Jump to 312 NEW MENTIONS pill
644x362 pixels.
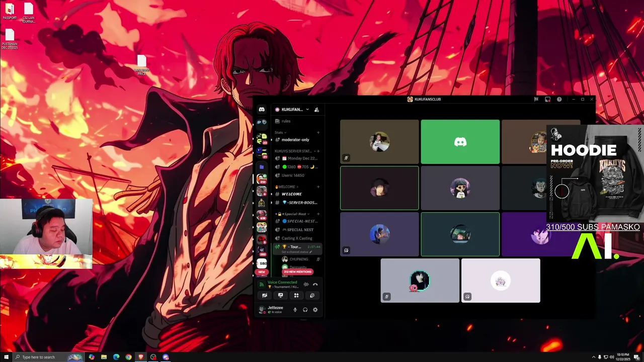297,272
